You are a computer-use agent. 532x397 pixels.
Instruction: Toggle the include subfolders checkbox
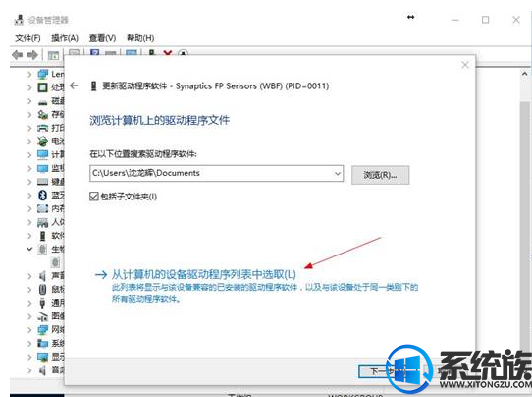[94, 197]
